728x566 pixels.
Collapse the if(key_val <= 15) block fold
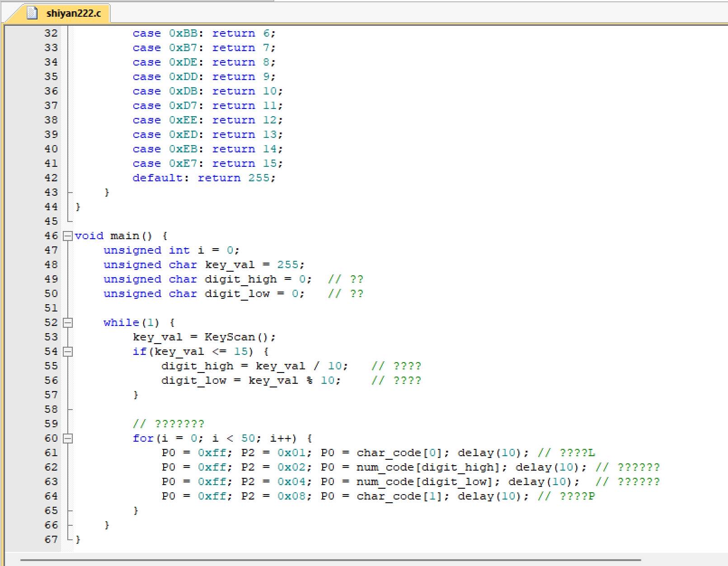point(68,352)
